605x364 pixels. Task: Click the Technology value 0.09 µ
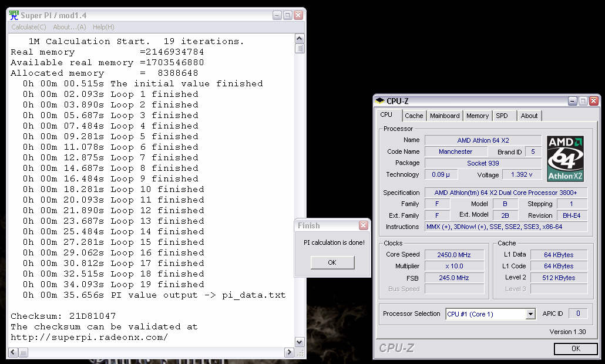coord(441,175)
